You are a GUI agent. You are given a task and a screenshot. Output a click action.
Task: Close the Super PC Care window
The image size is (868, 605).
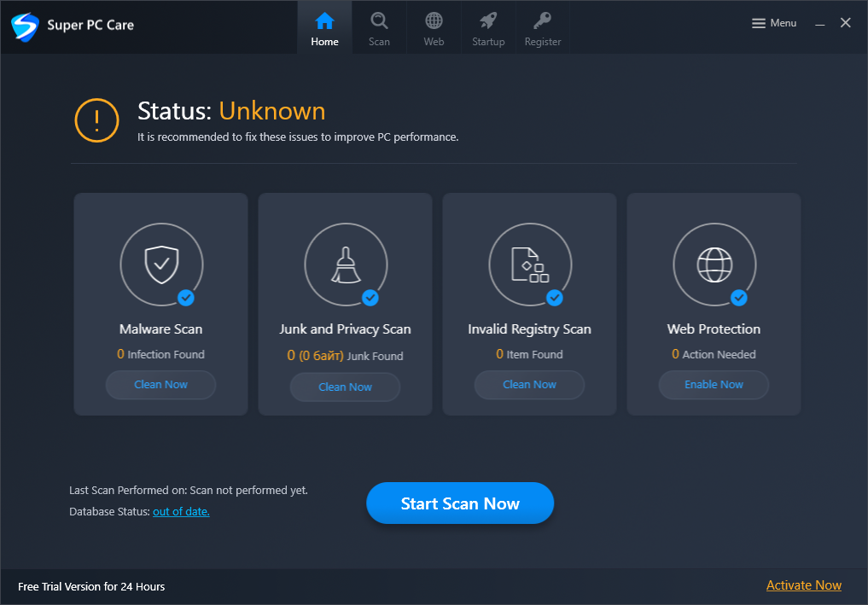(x=845, y=23)
